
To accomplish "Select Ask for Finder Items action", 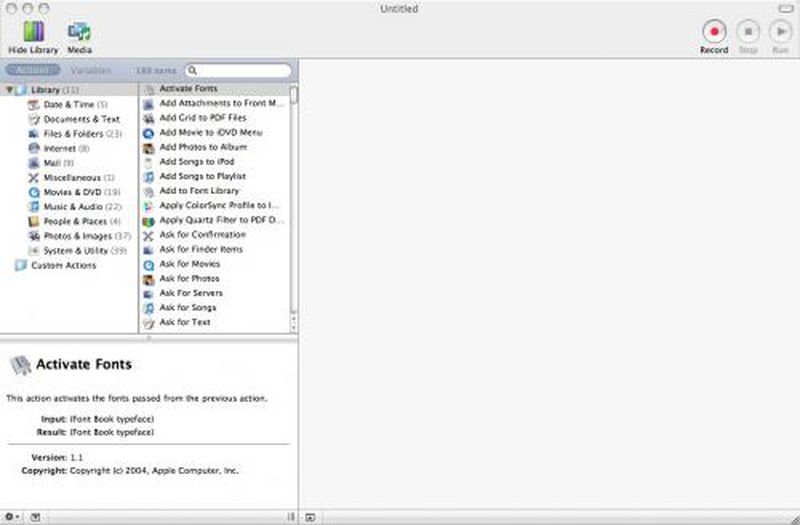I will (x=214, y=249).
